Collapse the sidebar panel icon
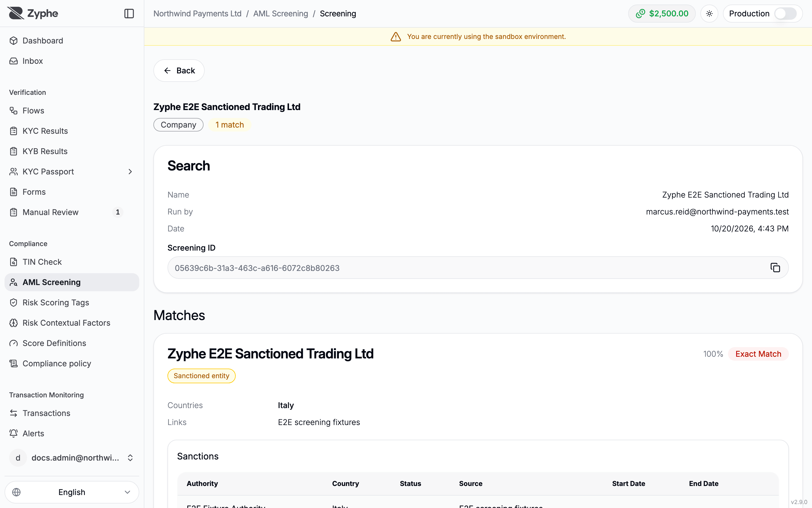The image size is (812, 508). pyautogui.click(x=129, y=14)
